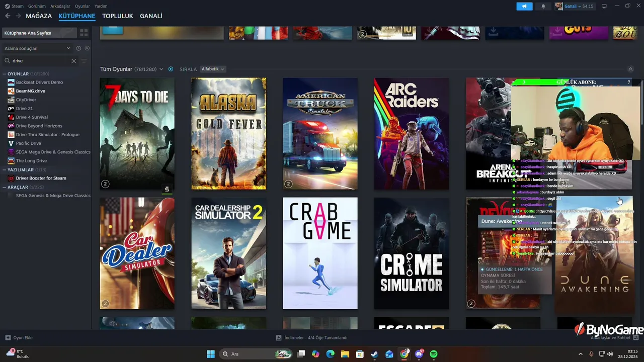Select The Long Drive entry

tap(31, 161)
